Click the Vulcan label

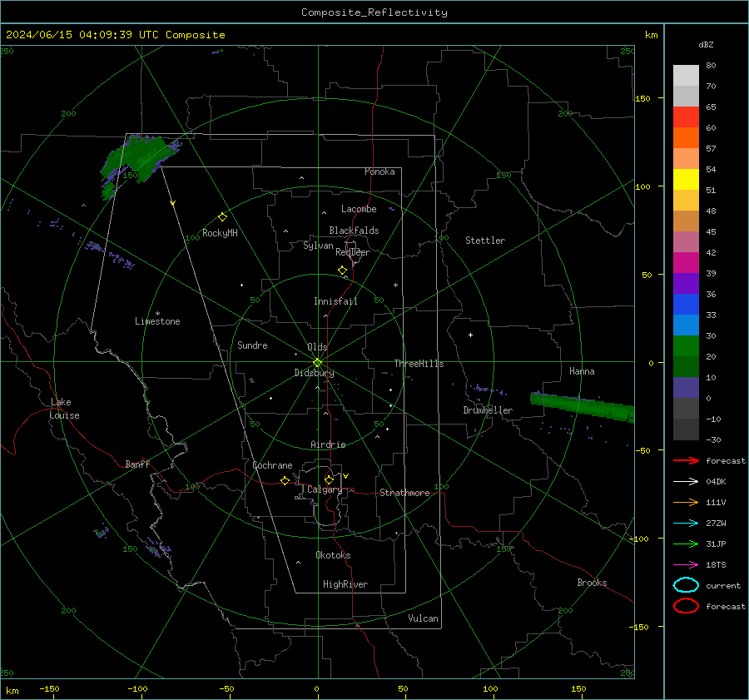[x=423, y=618]
